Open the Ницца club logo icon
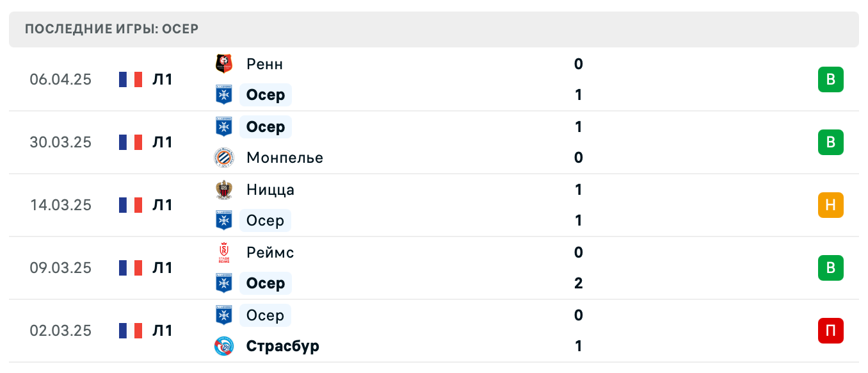The width and height of the screenshot is (868, 373). 225,190
